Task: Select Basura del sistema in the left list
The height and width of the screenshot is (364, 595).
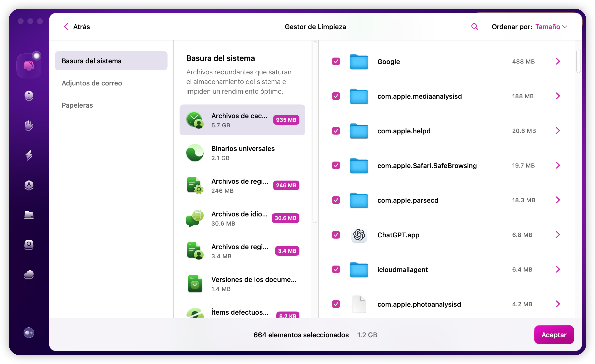Action: point(111,61)
